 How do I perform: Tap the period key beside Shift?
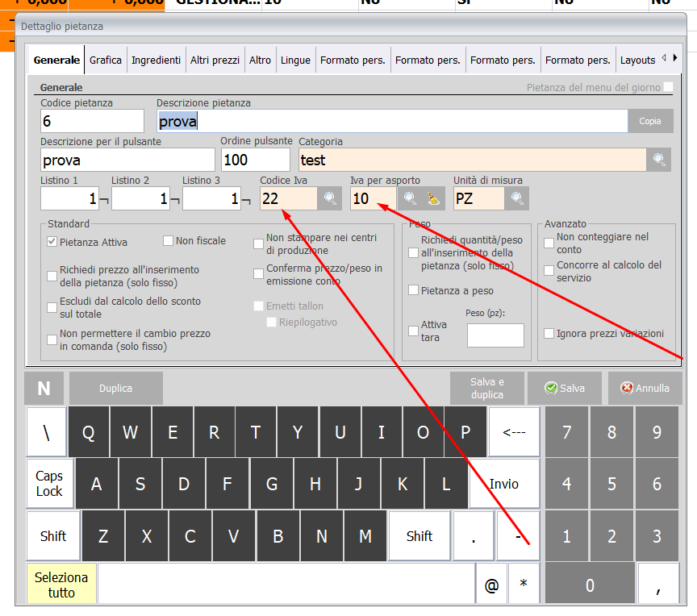[474, 536]
